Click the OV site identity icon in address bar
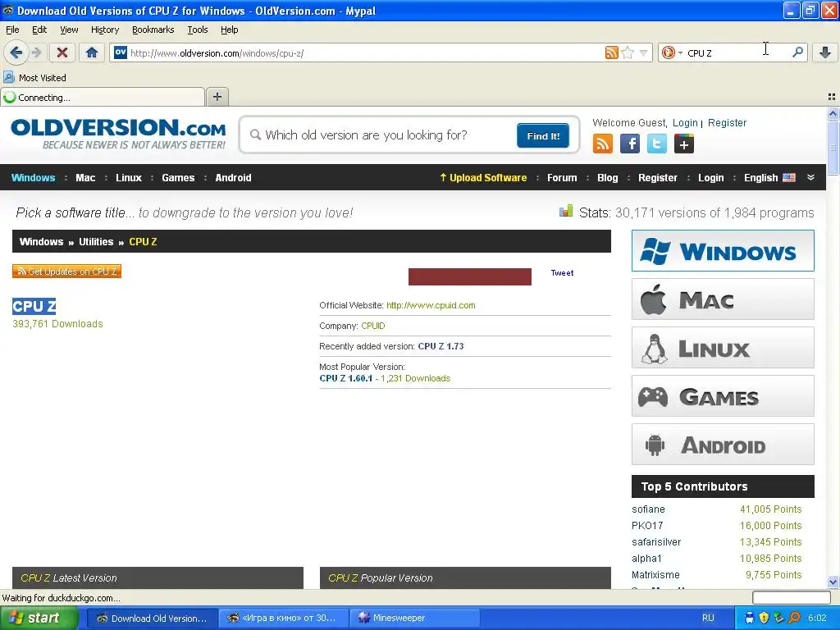This screenshot has height=630, width=840. coord(121,52)
